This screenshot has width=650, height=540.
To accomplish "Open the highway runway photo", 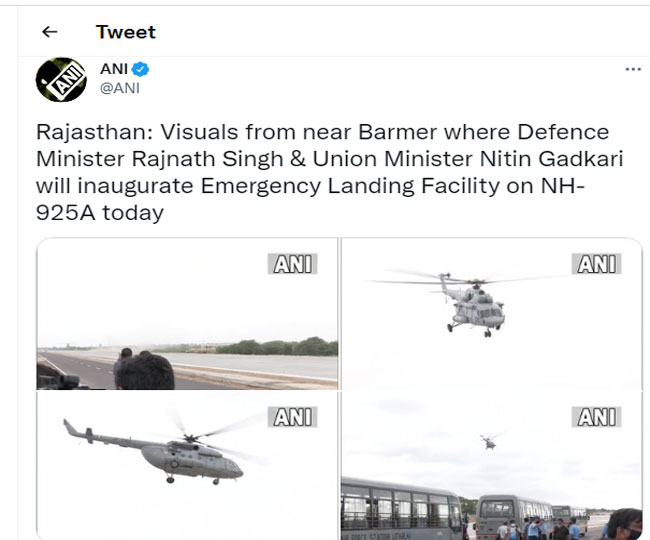I will (x=187, y=314).
